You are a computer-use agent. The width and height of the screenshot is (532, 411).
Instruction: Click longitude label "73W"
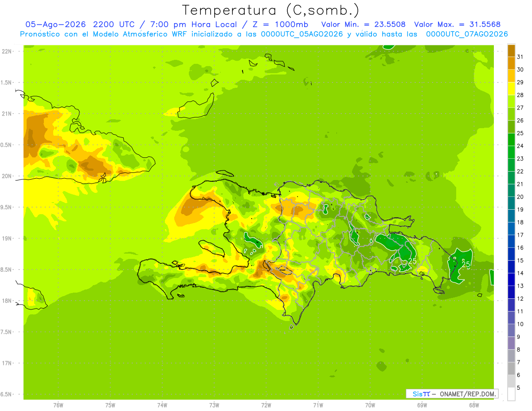pyautogui.click(x=214, y=406)
